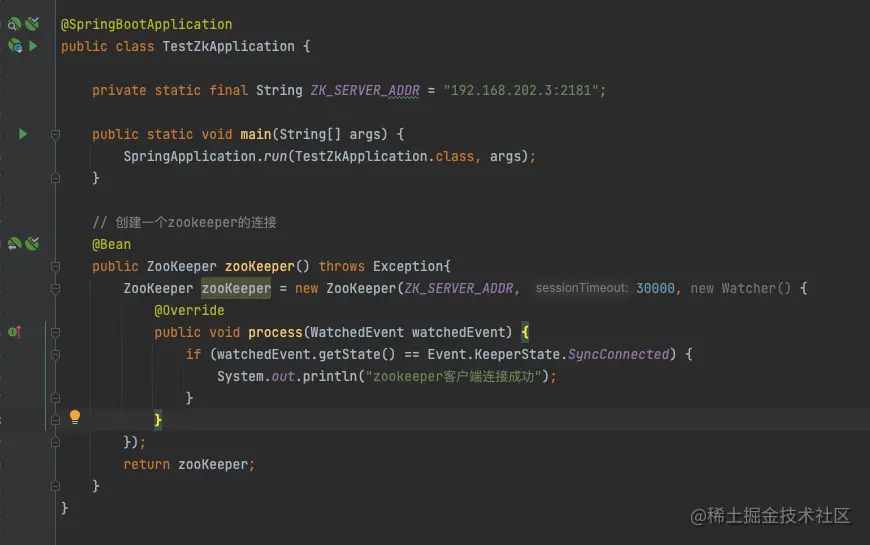Click the TestZkApplication class name in declaration

pyautogui.click(x=229, y=46)
